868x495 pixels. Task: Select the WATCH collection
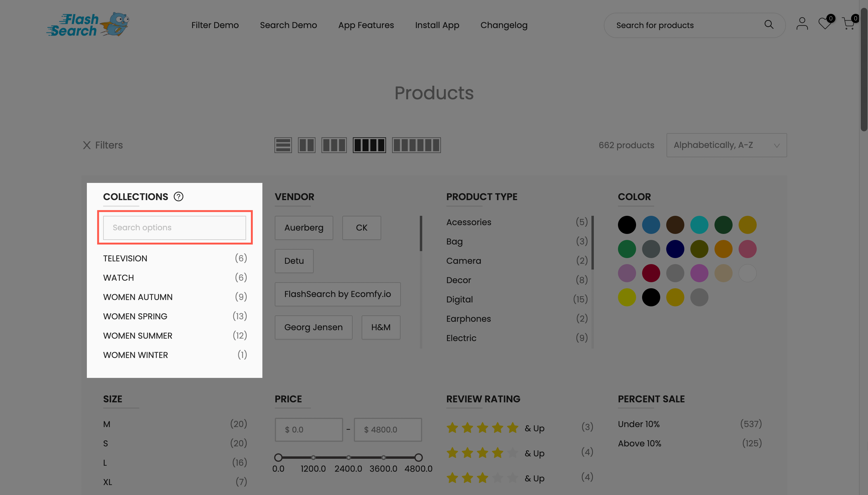click(175, 278)
